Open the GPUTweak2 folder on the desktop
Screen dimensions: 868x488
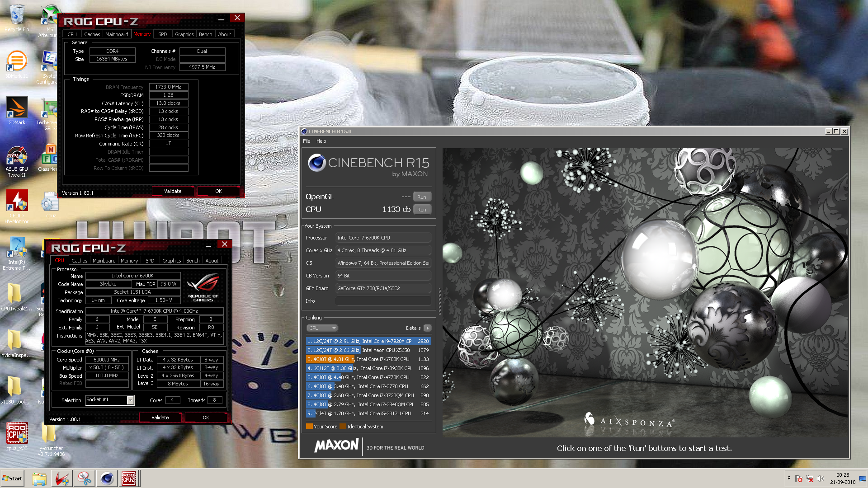(x=16, y=297)
